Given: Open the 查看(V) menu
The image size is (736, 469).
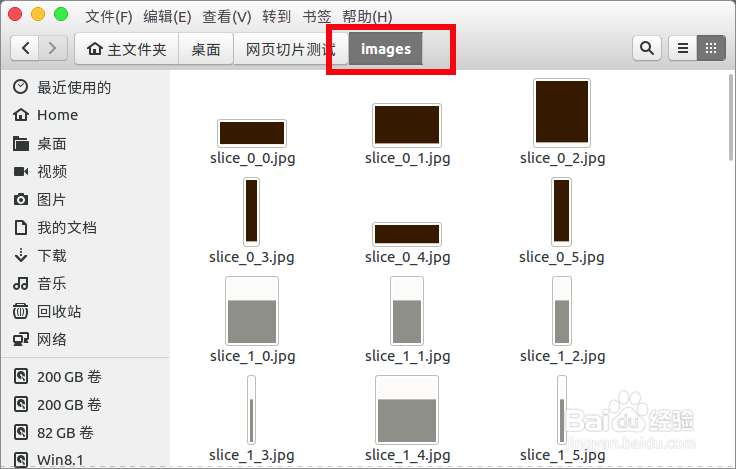Looking at the screenshot, I should coord(227,17).
